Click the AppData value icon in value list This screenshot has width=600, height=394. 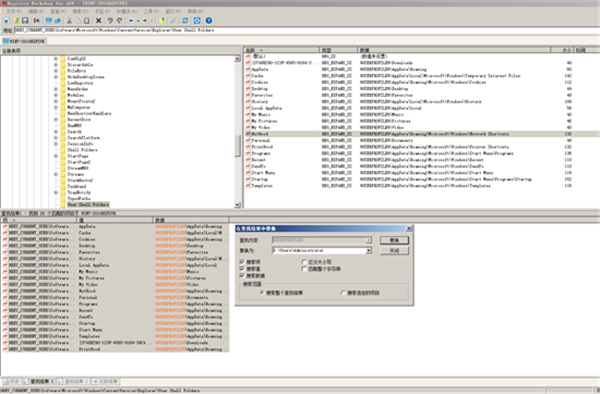[x=248, y=69]
